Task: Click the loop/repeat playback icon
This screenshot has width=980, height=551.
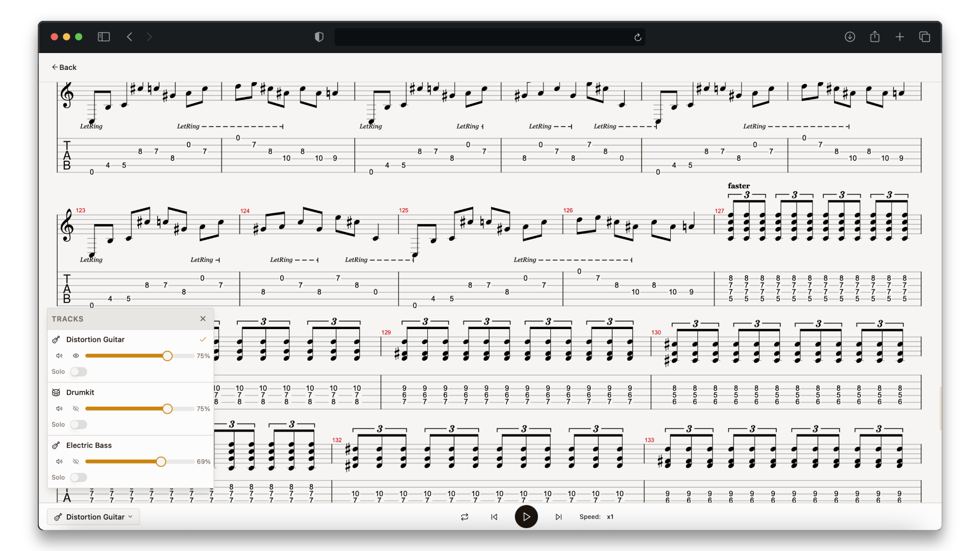Action: tap(464, 517)
